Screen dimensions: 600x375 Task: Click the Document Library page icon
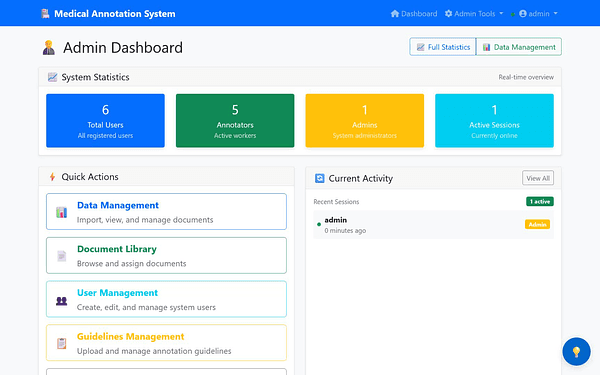click(x=61, y=256)
